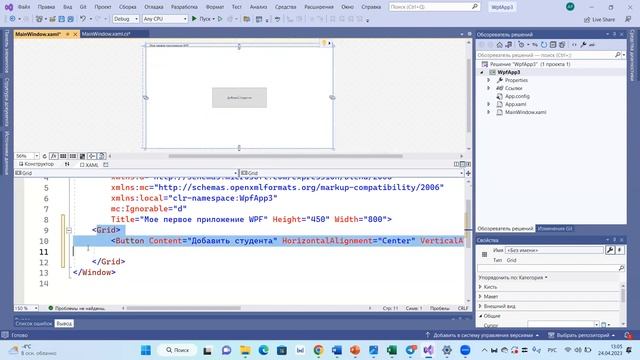Switch to the MainWindow.xaml.cs tab
This screenshot has height=360, width=640.
point(106,34)
